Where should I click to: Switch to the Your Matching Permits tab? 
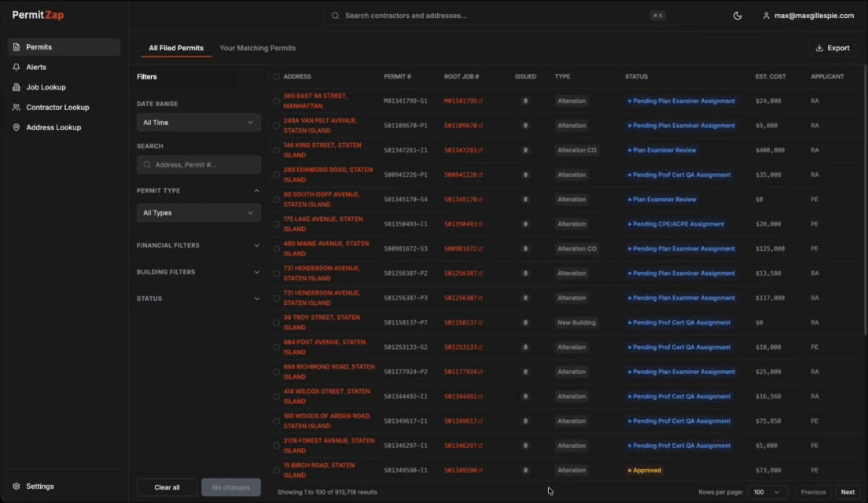(x=259, y=47)
